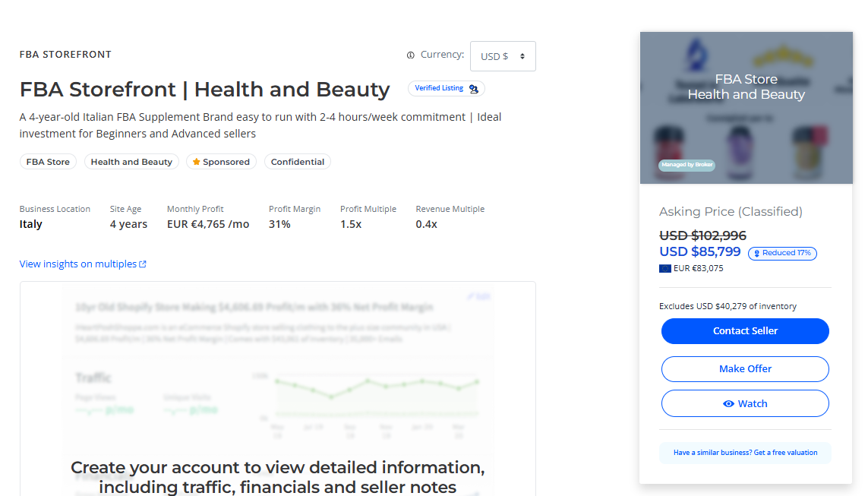The height and width of the screenshot is (496, 868).
Task: Click the Watch button
Action: coord(745,403)
